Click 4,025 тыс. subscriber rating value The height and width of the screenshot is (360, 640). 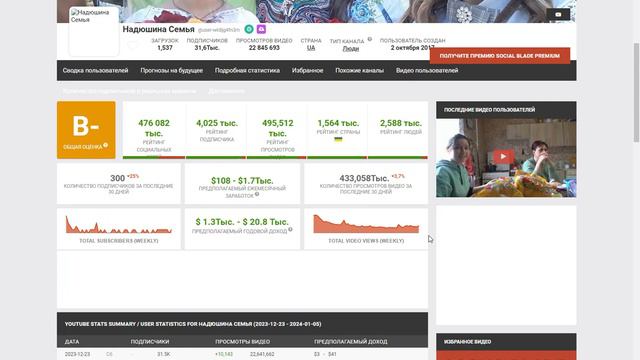tap(217, 123)
